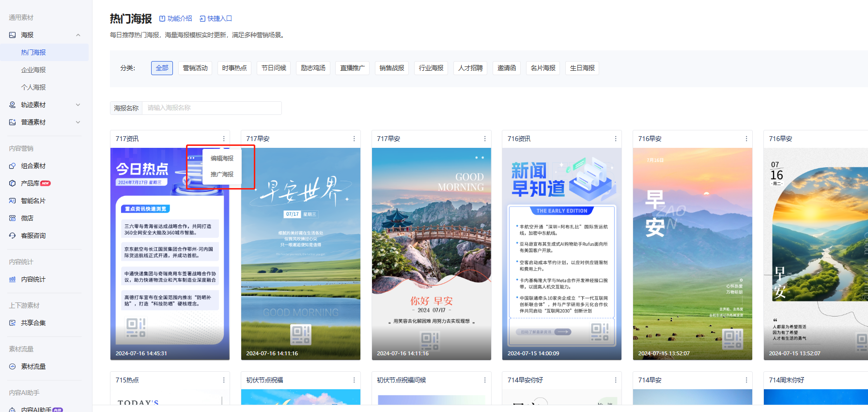Viewport: 868px width, 412px height.
Task: Open the 早安世界 poster thumbnail
Action: [301, 254]
